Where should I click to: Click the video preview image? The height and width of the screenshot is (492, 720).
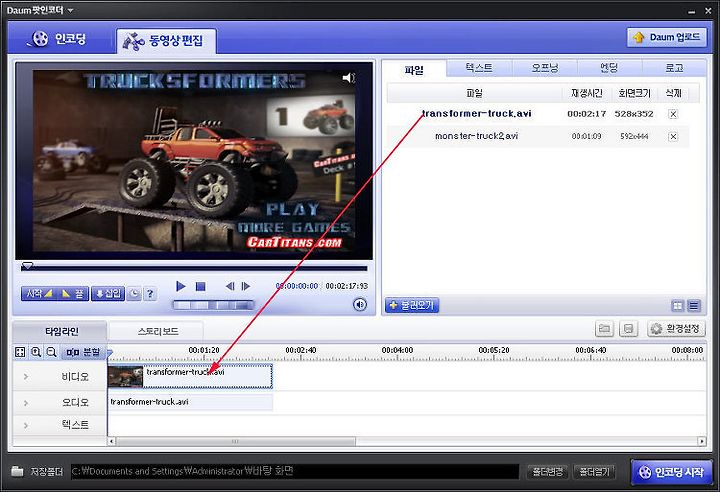point(194,161)
